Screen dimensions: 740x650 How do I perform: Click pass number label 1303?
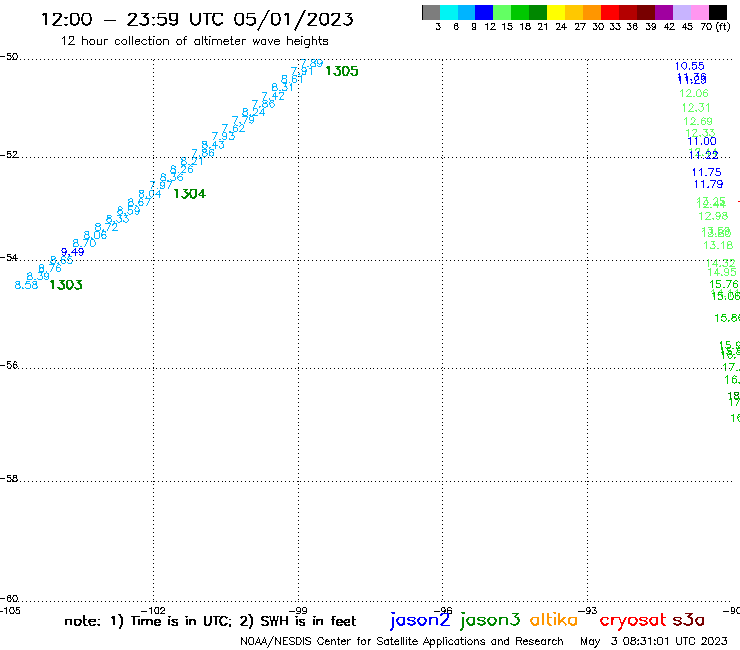coord(66,285)
